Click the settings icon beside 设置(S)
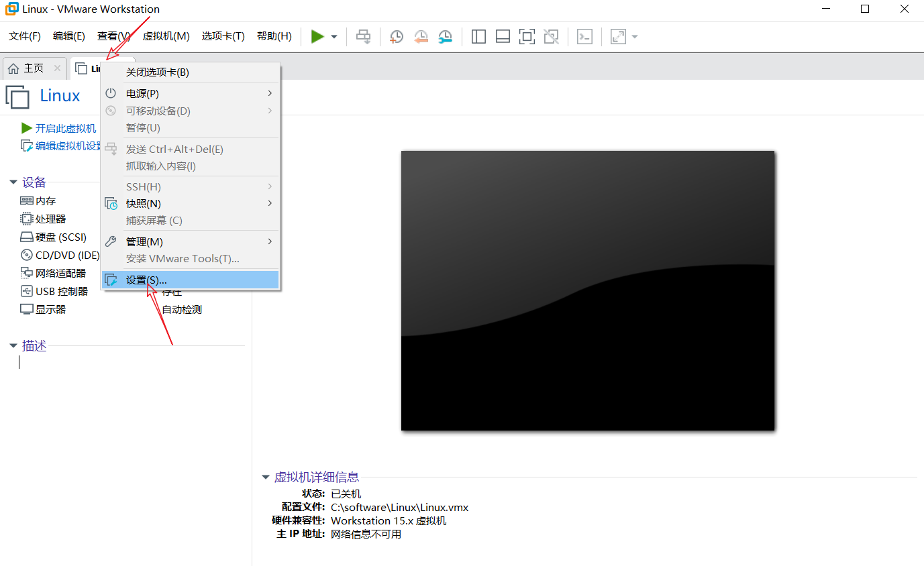Viewport: 924px width, 566px height. point(111,280)
